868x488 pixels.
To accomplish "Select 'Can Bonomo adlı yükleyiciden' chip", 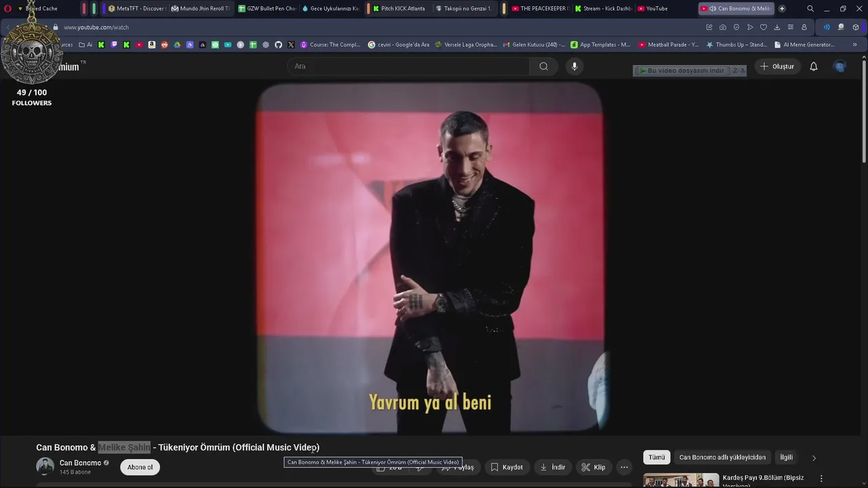I will point(722,457).
